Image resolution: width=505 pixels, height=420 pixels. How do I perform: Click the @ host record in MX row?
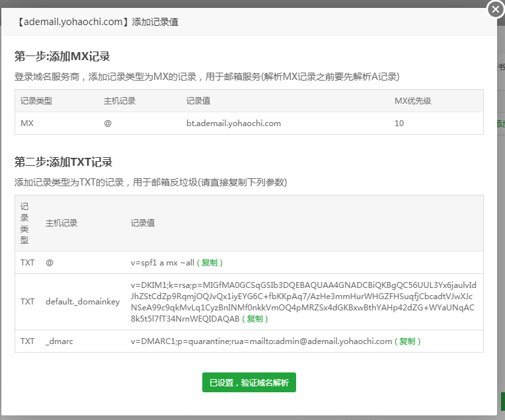108,123
